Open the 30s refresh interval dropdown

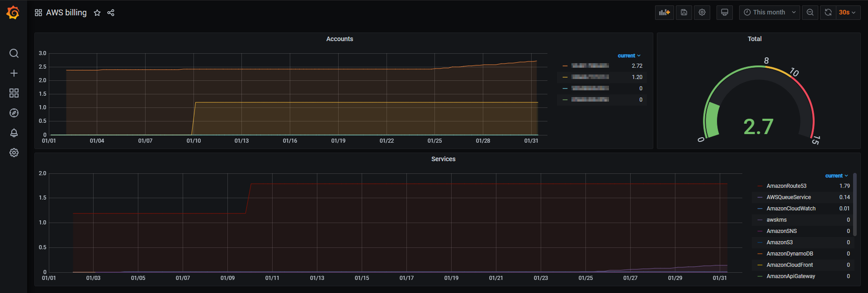pos(848,13)
